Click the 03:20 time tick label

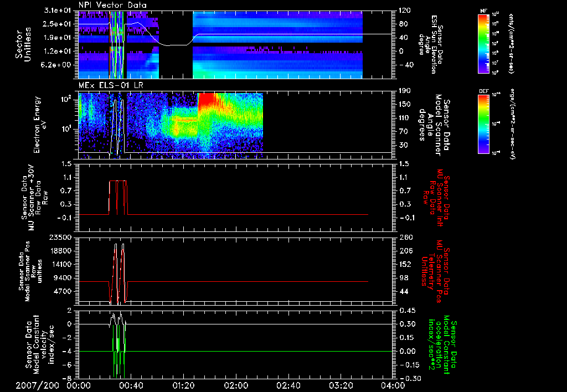[x=341, y=385]
